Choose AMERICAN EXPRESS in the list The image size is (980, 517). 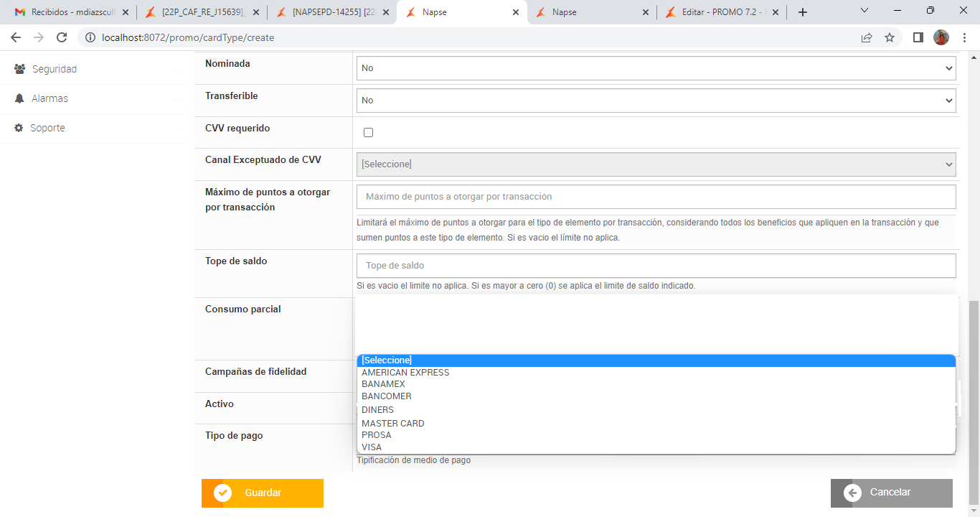point(405,373)
